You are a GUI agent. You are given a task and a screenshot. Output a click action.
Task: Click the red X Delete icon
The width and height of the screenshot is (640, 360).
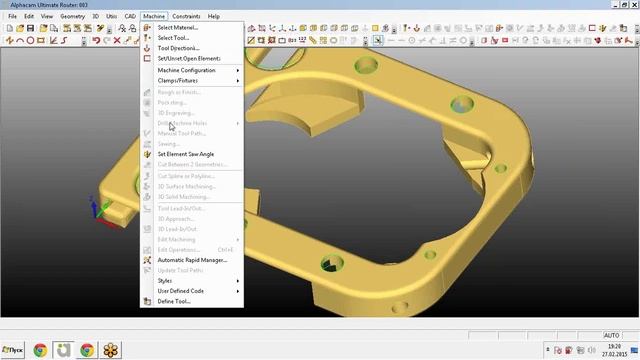[117, 40]
